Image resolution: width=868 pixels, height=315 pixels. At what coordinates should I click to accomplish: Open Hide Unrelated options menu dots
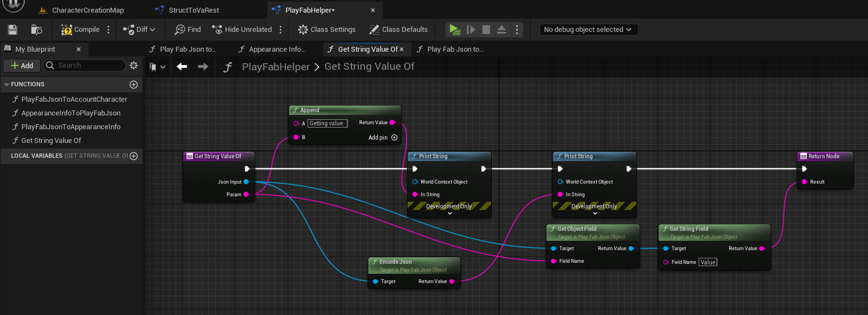pyautogui.click(x=281, y=30)
